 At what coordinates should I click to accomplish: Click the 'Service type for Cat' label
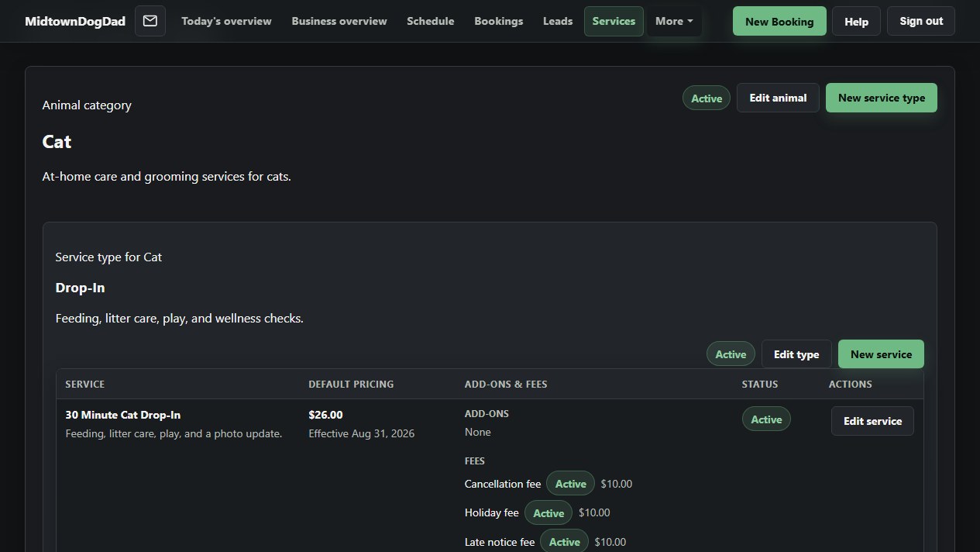pos(108,257)
